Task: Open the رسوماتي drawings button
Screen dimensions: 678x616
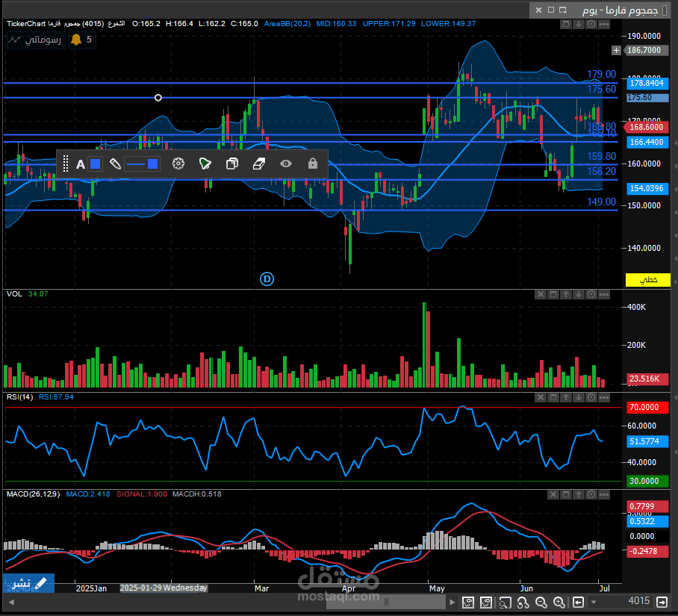Action: point(37,40)
